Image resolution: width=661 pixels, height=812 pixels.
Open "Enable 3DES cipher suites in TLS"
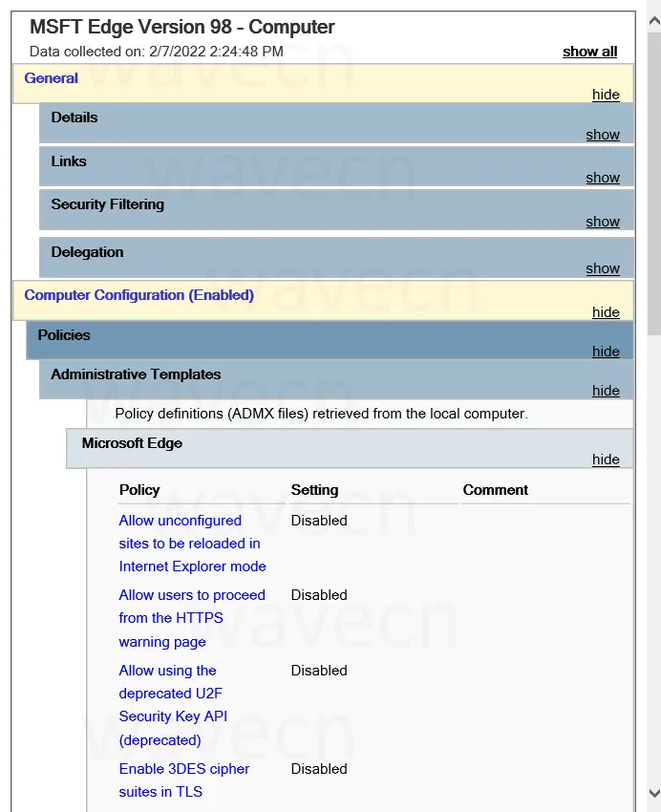(183, 780)
